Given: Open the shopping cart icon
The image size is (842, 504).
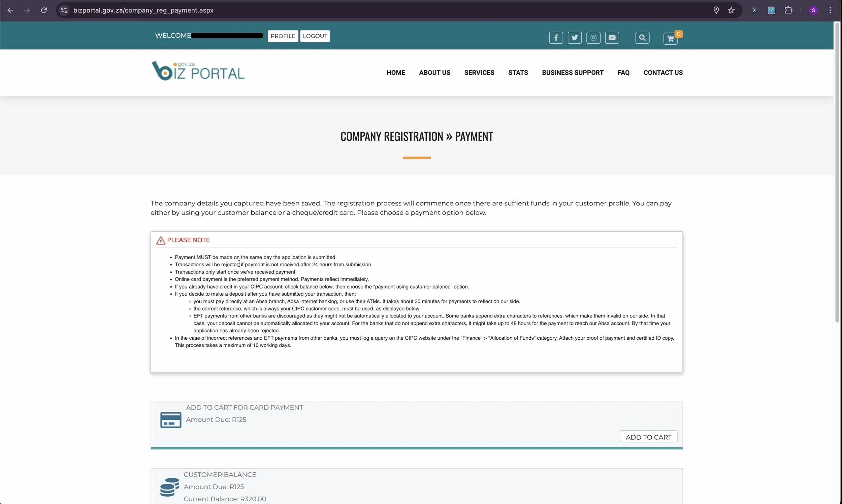Looking at the screenshot, I should click(x=670, y=39).
